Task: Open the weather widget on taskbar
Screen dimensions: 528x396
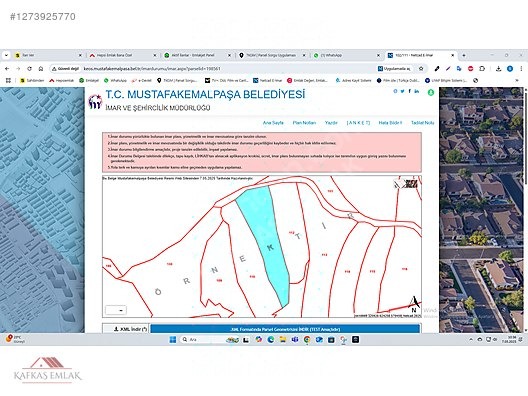Action: point(15,339)
